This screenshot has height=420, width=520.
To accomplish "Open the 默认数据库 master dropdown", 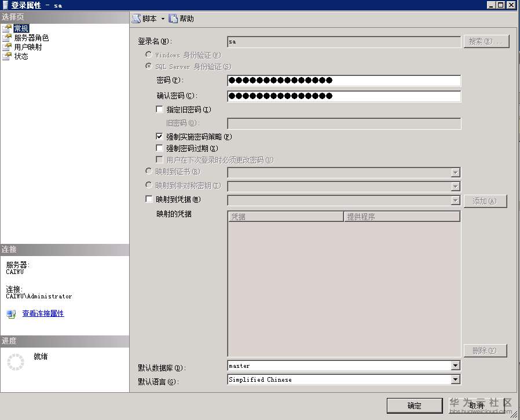I will (455, 366).
